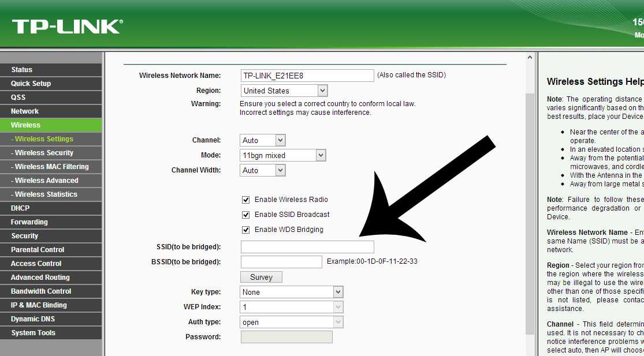
Task: Click the TP-LINK logo
Action: click(68, 27)
